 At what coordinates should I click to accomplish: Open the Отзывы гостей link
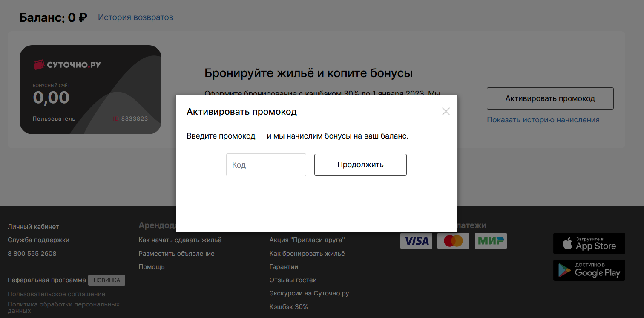(293, 280)
